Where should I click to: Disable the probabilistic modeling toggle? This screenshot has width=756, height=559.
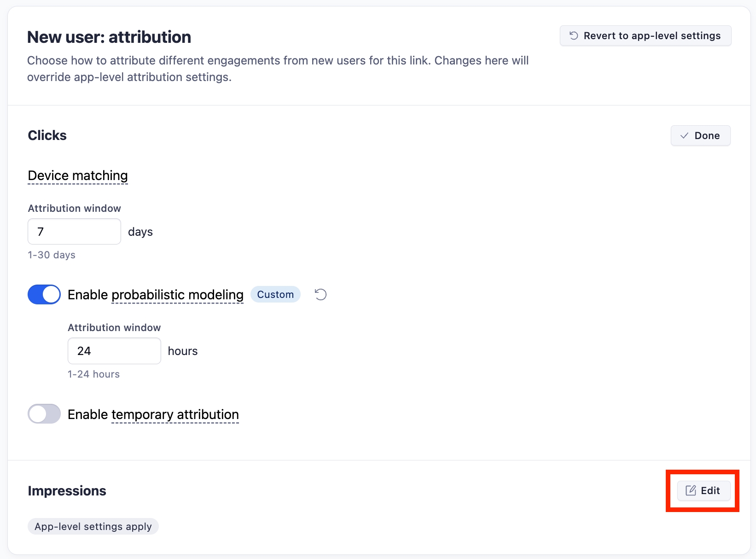click(x=44, y=295)
